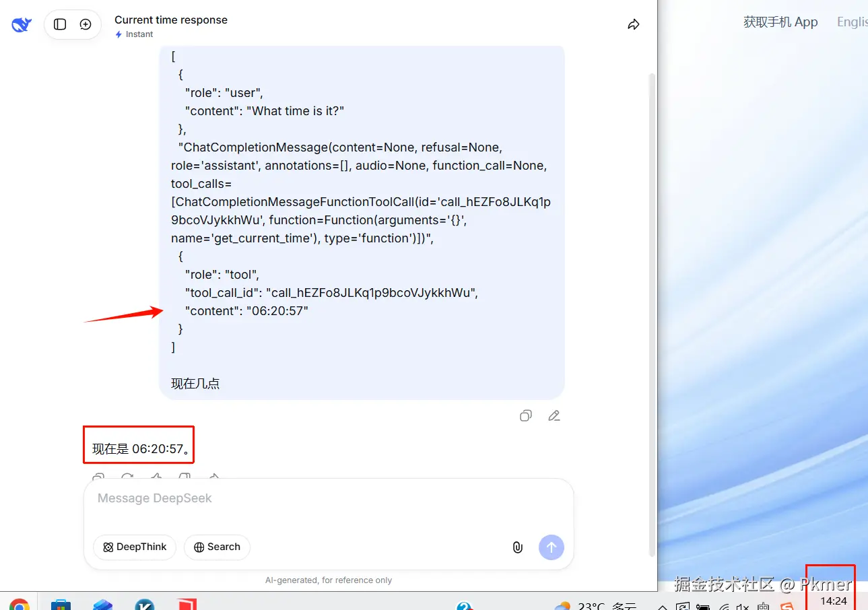Edit the user message with the pencil icon
Screen dimensions: 868x610
(554, 416)
